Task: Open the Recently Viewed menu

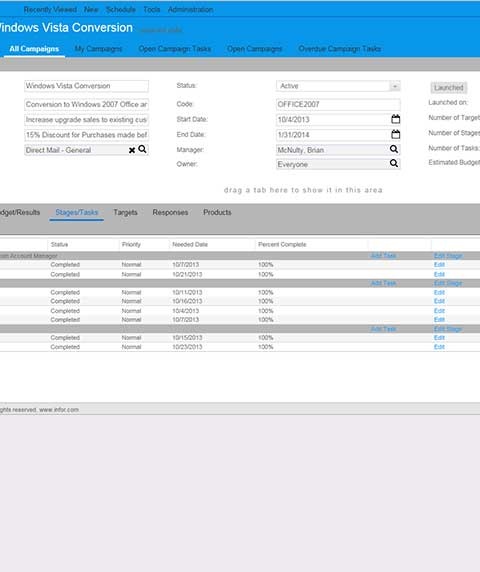Action: pyautogui.click(x=50, y=9)
